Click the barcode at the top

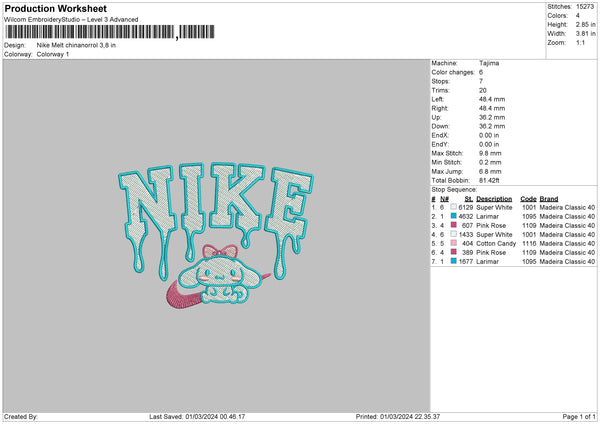[x=109, y=32]
